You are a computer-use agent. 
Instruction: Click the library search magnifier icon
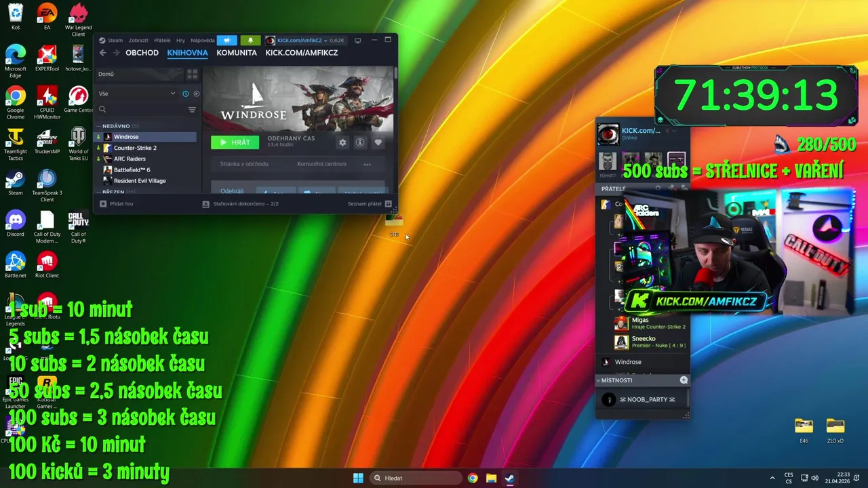click(x=102, y=109)
